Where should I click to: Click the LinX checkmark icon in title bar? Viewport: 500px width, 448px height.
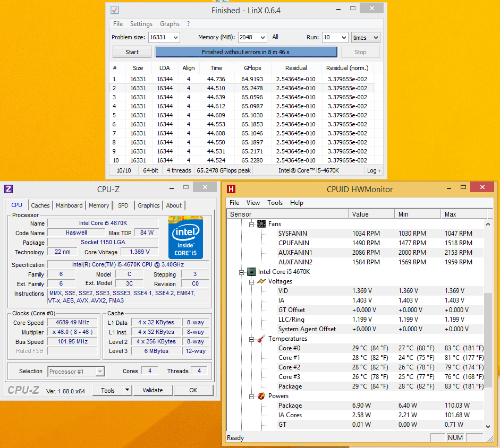pos(114,11)
